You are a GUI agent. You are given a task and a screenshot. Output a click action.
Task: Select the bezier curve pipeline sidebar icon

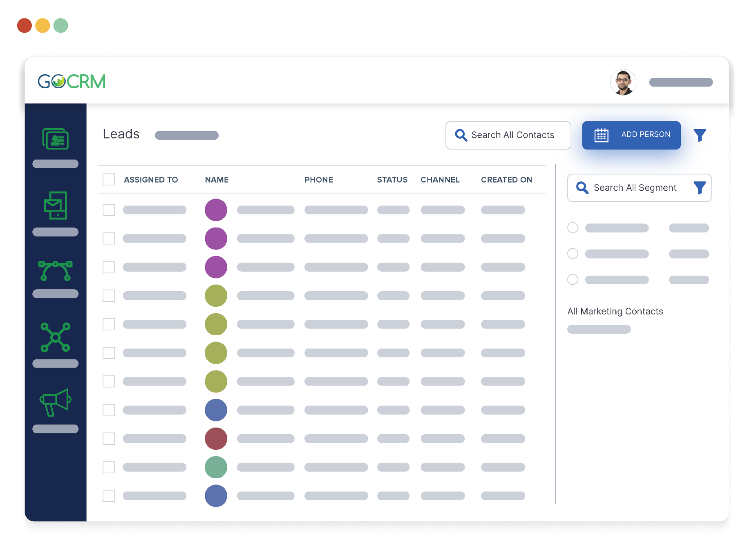[x=55, y=271]
